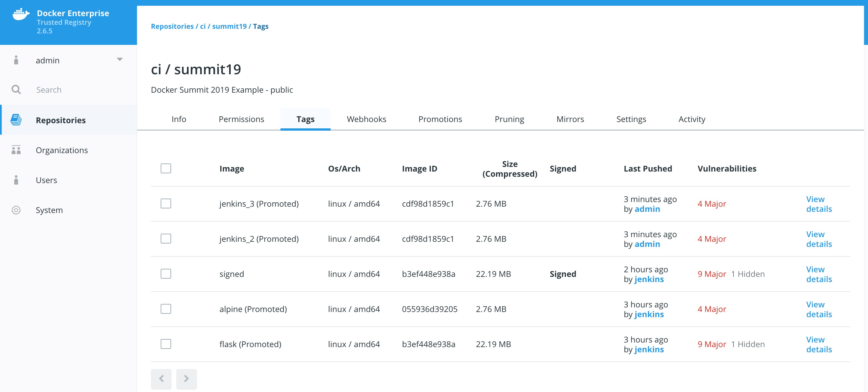
Task: Select the signed tag checkbox
Action: pyautogui.click(x=166, y=274)
